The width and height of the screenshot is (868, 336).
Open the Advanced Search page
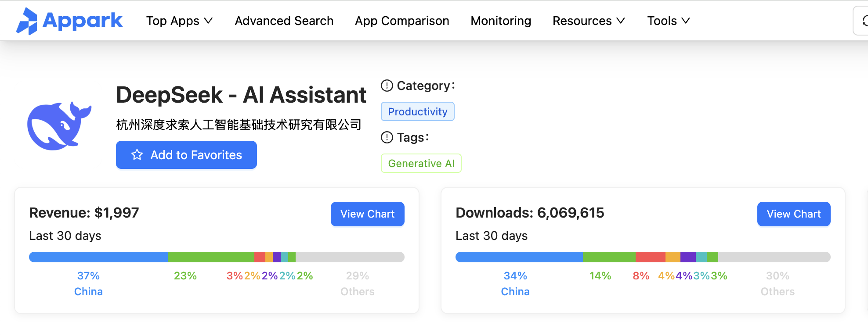click(284, 21)
